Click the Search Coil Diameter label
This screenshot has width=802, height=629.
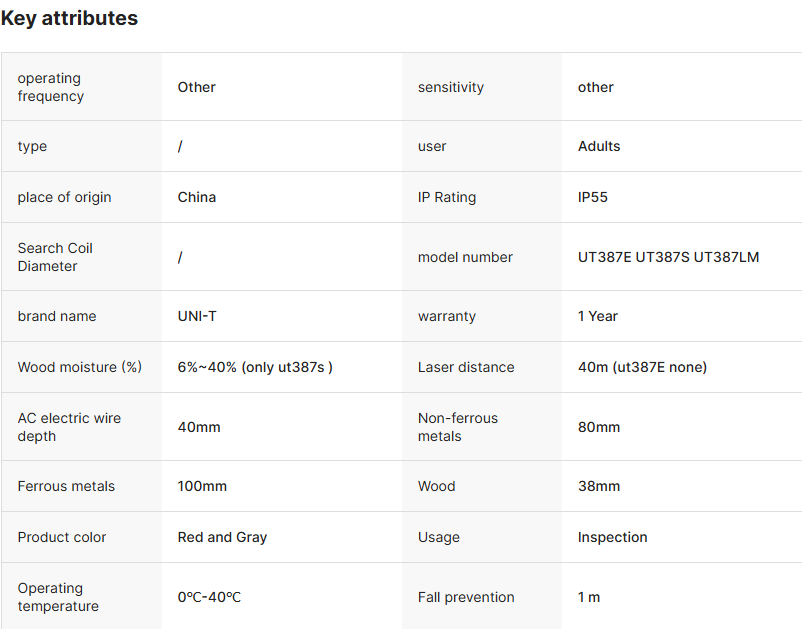pyautogui.click(x=55, y=257)
